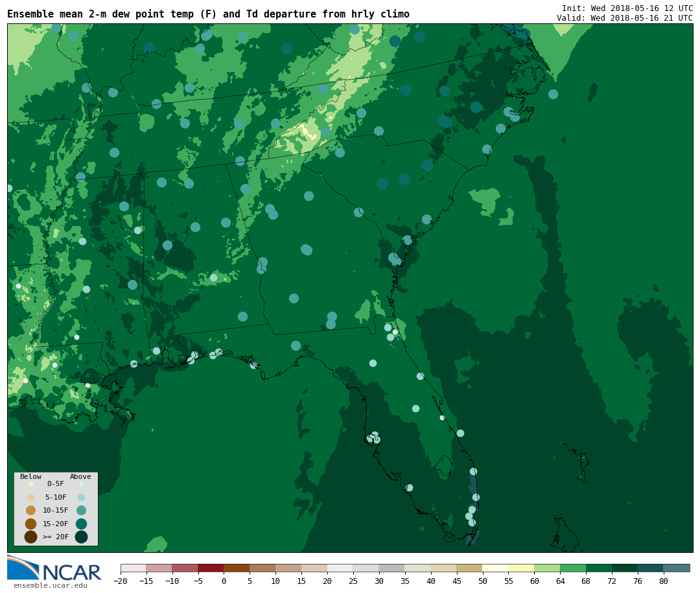The image size is (700, 593).
Task: Click the NCAR logo
Action: pos(54,568)
